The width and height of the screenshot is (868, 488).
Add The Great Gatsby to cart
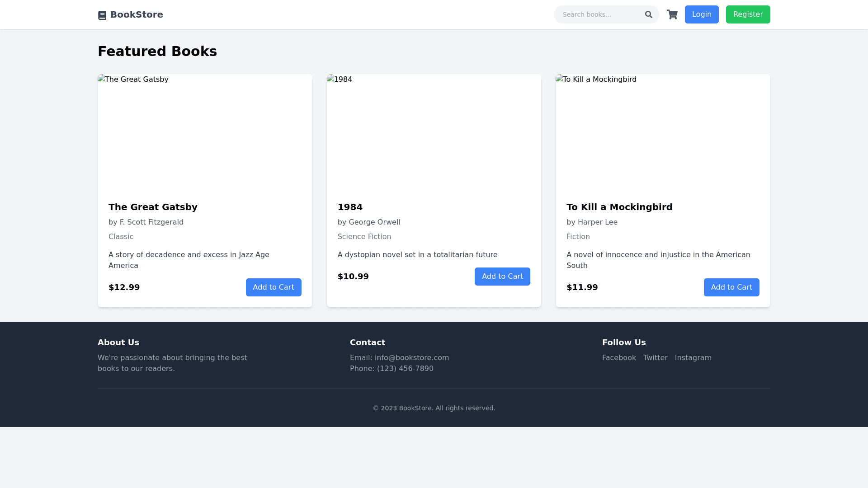click(x=274, y=287)
